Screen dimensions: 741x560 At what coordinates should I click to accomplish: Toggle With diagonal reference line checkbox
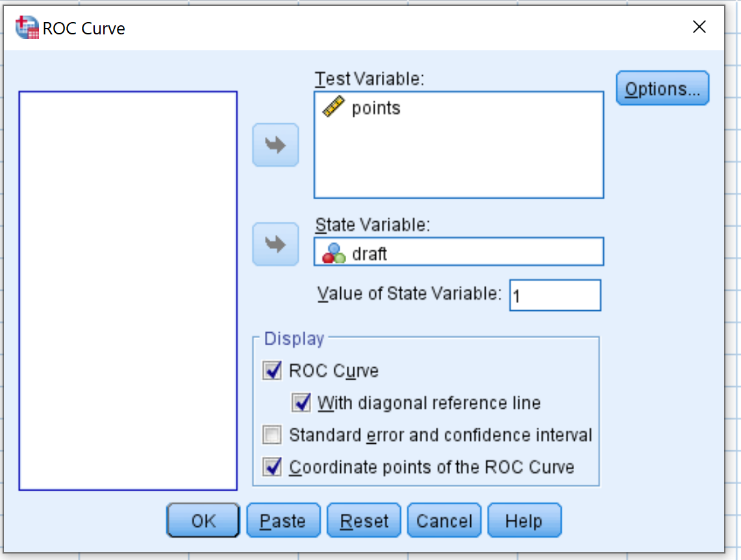coord(301,403)
